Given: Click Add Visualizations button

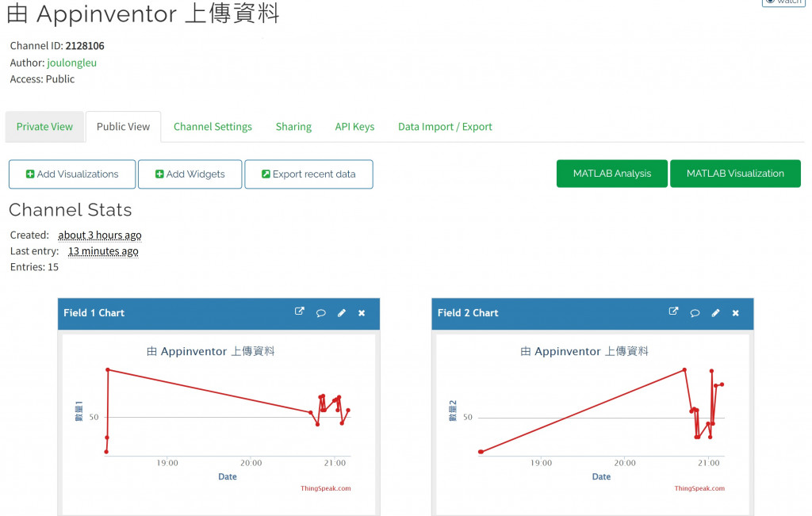Looking at the screenshot, I should click(72, 174).
